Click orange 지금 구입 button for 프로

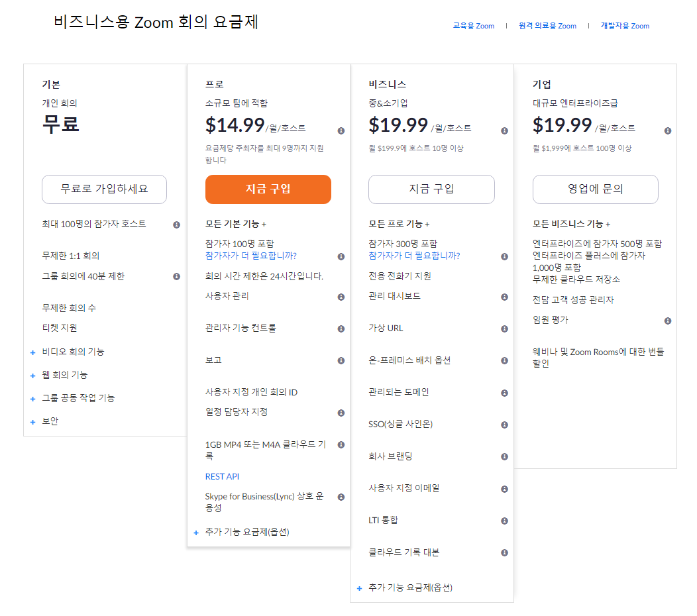tap(268, 189)
